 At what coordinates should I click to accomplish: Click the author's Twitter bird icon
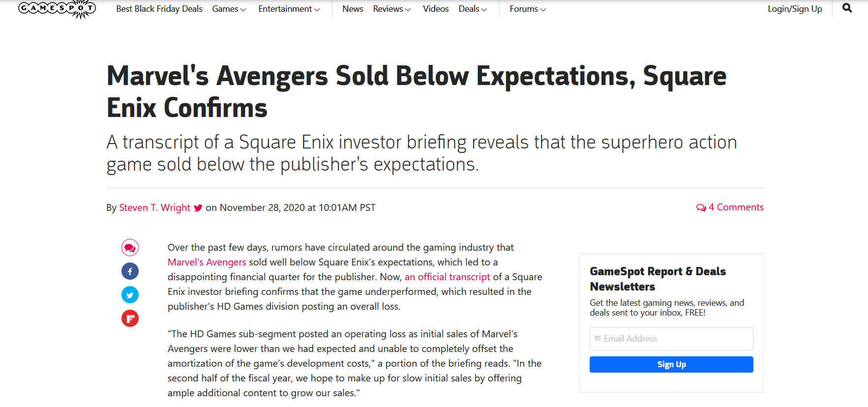pos(198,208)
